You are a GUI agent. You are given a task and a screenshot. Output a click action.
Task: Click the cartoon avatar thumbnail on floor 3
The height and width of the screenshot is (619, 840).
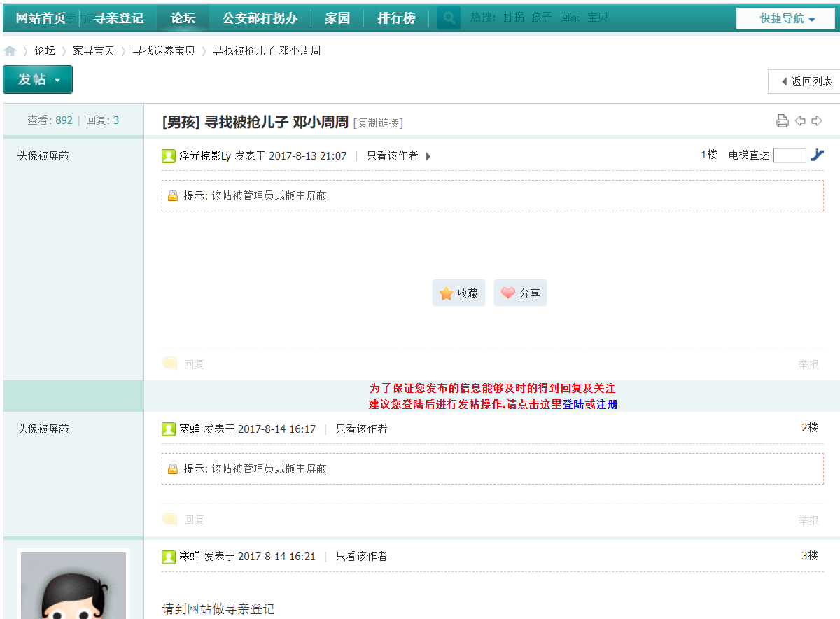click(x=73, y=585)
